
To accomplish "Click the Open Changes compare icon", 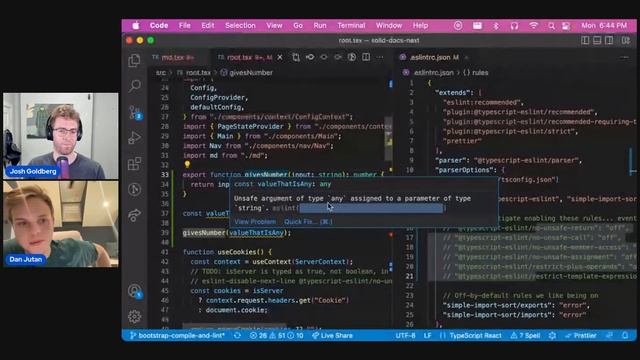I will coord(296,57).
